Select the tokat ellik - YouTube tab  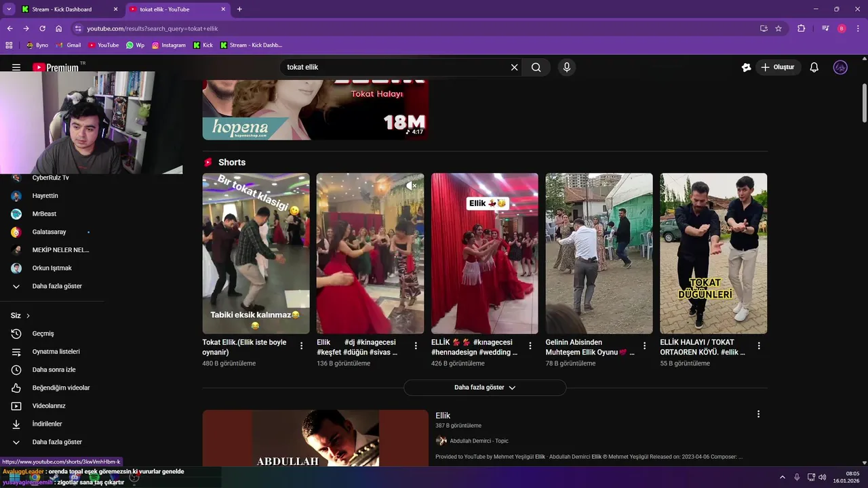176,9
